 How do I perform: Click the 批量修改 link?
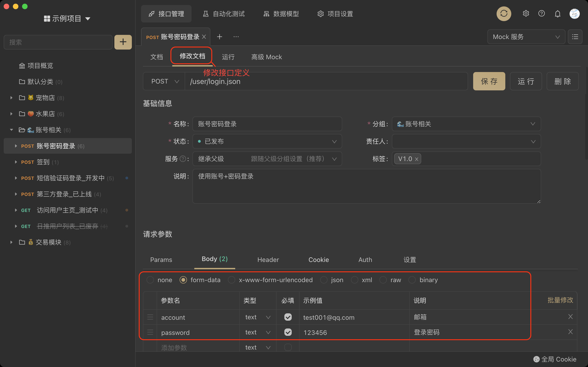coord(560,300)
